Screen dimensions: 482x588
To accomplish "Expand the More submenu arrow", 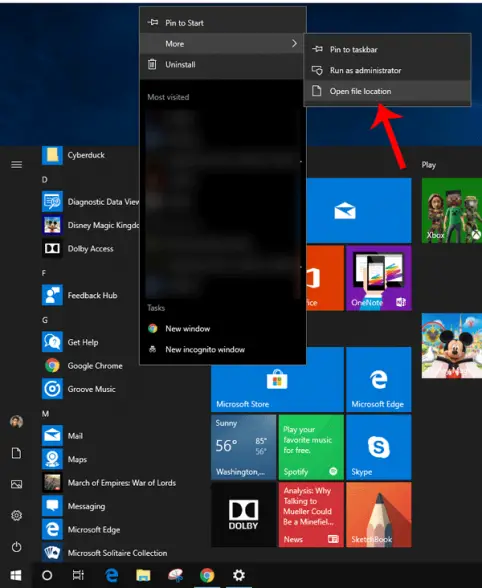I will [x=294, y=44].
